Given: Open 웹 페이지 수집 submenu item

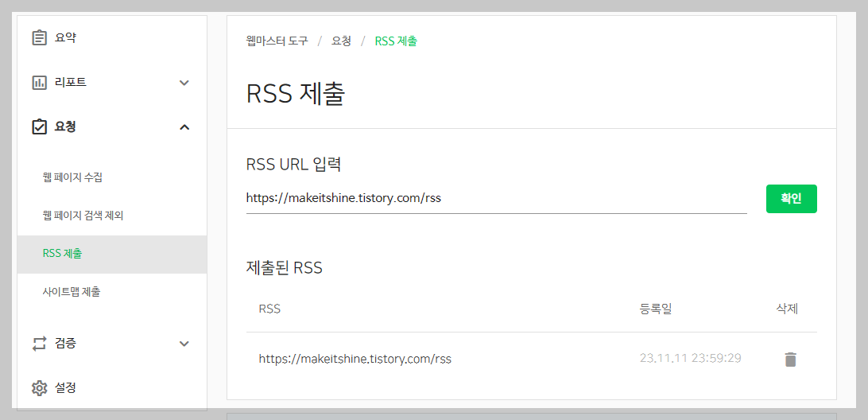Looking at the screenshot, I should point(72,177).
